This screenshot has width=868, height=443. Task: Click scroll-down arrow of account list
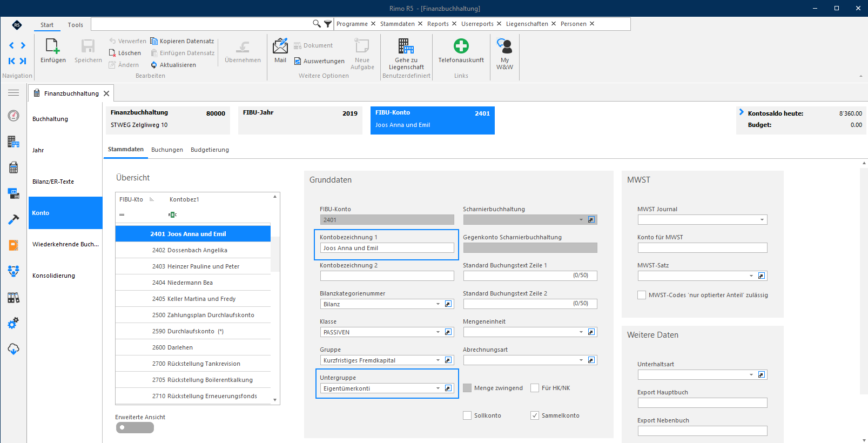tap(275, 400)
